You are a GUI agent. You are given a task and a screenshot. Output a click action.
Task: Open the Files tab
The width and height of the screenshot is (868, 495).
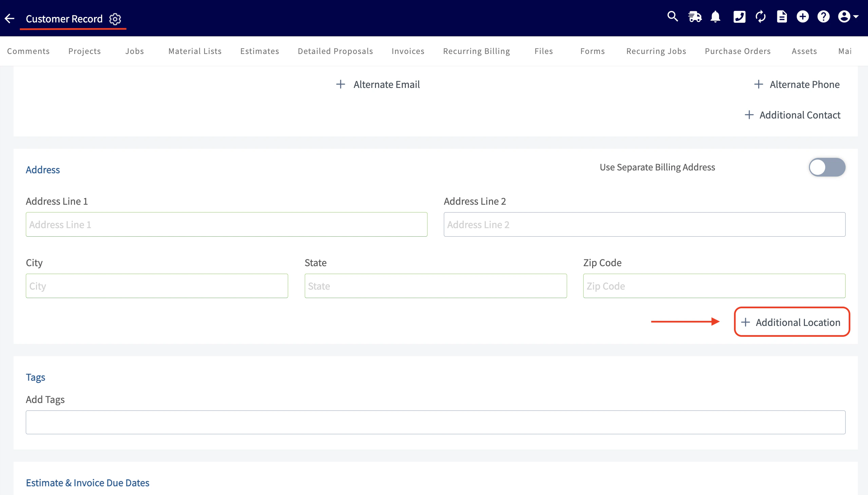pyautogui.click(x=544, y=51)
